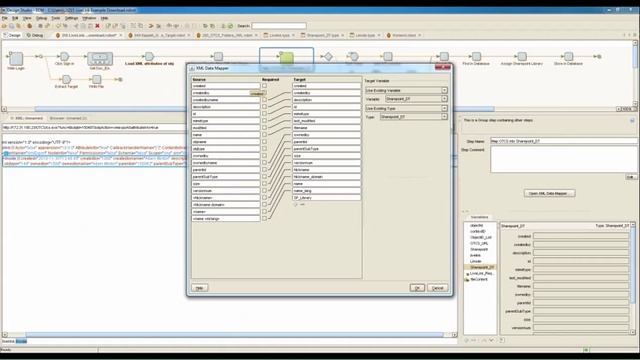Select the diamond branch step node
Viewport: 640px width, 360px height.
[329, 57]
